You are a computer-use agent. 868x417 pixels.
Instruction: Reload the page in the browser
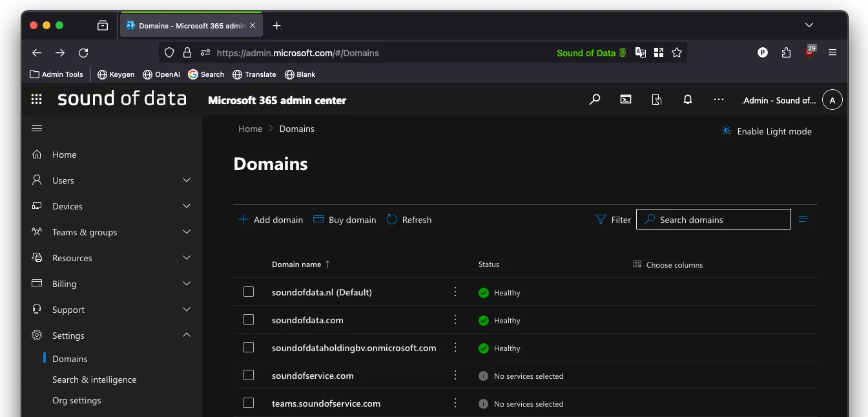click(83, 53)
